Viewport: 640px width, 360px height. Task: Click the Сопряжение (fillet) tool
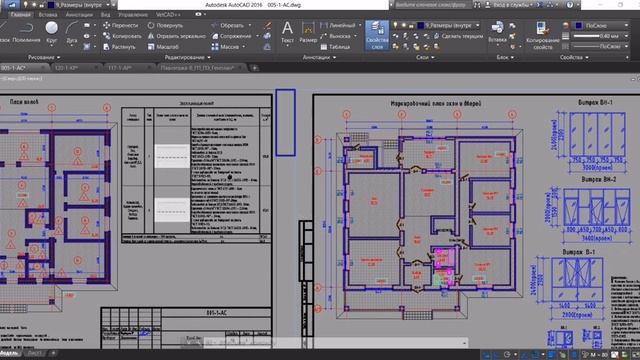231,36
